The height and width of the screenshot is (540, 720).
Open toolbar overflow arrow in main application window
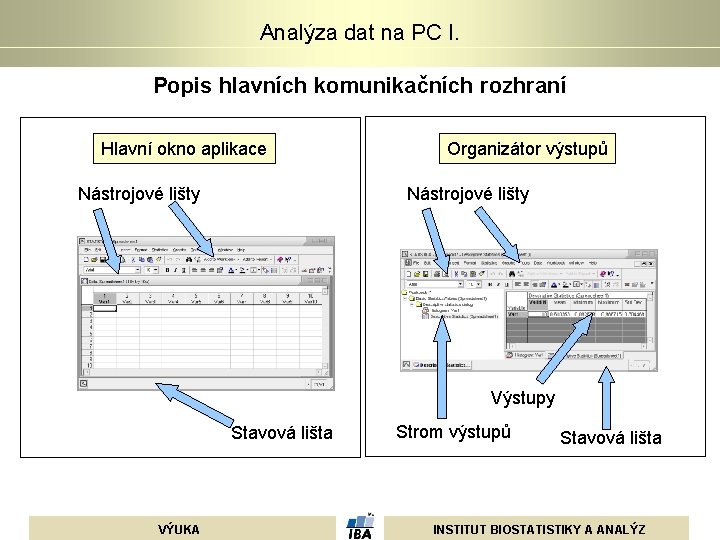(x=330, y=270)
